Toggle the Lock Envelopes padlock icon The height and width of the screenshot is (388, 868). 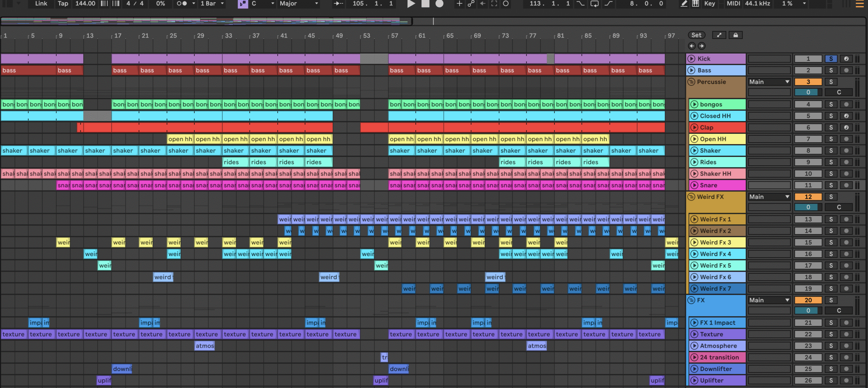[x=735, y=35]
